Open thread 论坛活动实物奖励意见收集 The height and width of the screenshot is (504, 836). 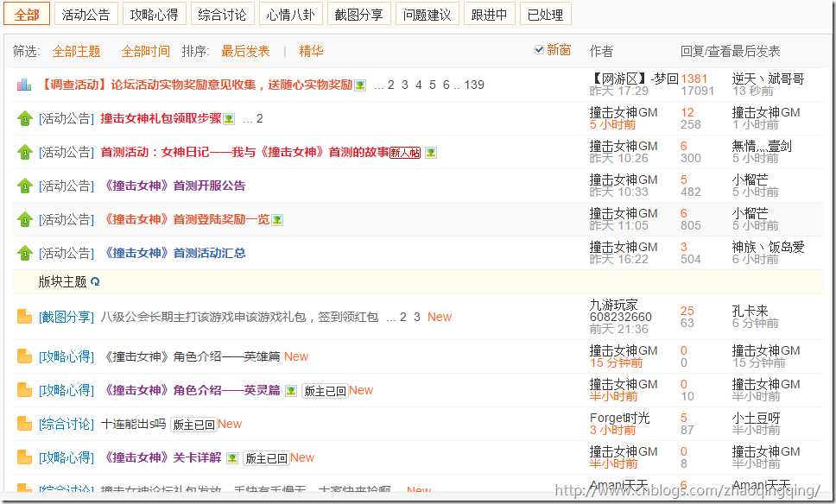[196, 85]
